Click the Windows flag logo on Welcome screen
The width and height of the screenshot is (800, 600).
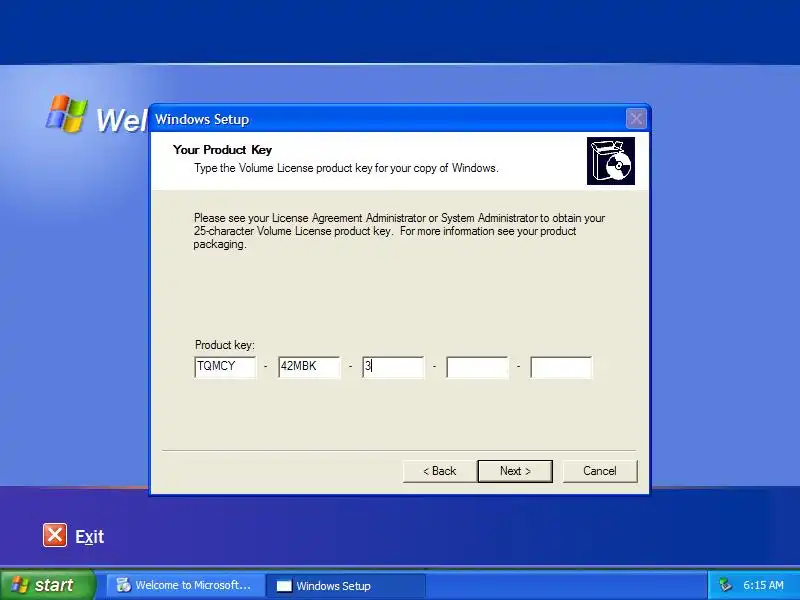[x=67, y=113]
